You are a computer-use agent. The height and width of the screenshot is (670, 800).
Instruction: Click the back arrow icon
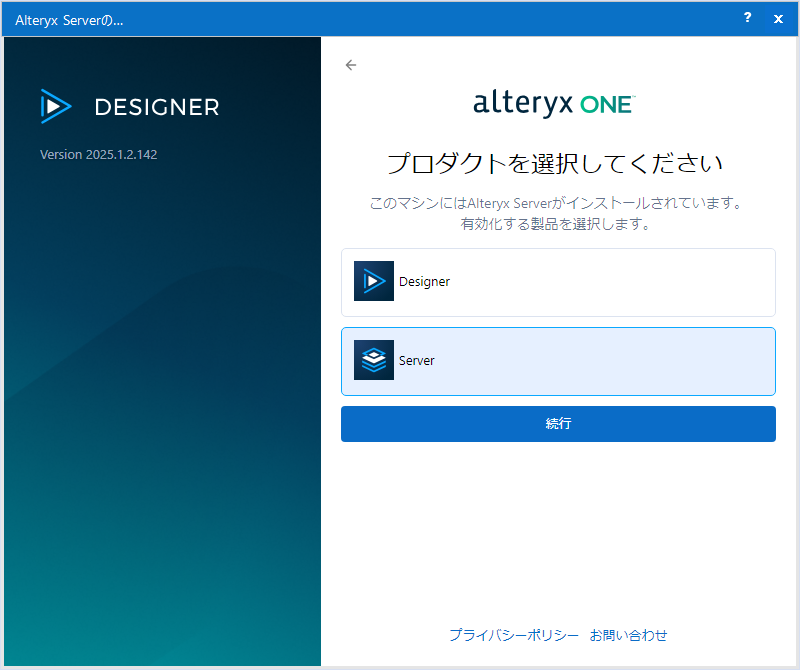point(350,65)
